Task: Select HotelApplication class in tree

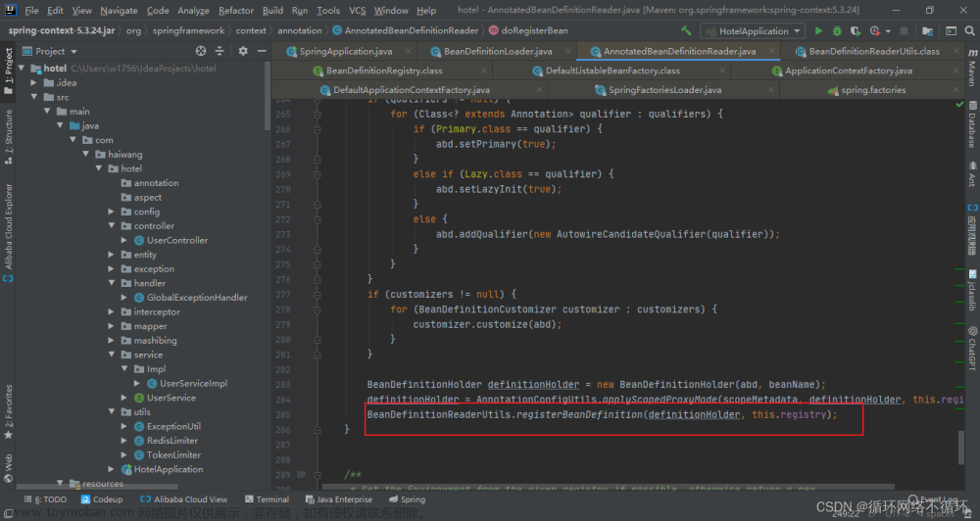Action: click(169, 469)
